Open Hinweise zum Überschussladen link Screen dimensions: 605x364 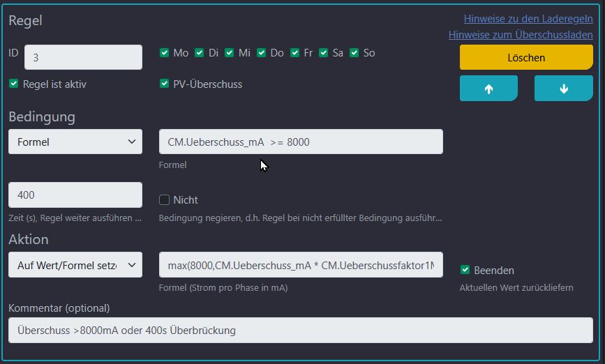pyautogui.click(x=521, y=35)
